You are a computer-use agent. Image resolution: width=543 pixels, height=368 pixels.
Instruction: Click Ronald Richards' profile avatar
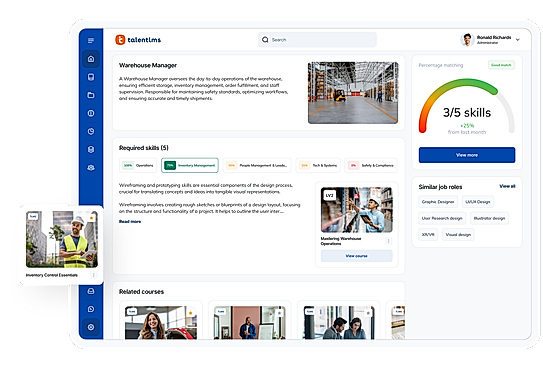click(467, 39)
